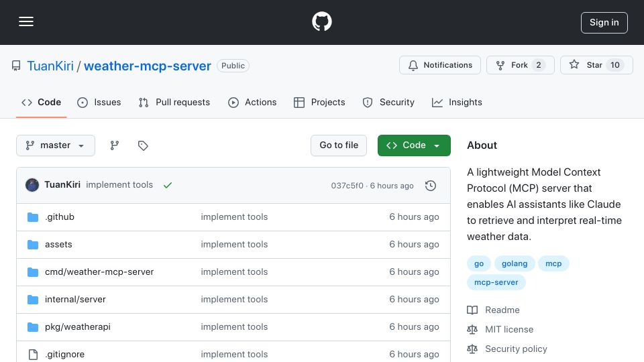Open 'implement tools' commit in assets row

(x=234, y=244)
